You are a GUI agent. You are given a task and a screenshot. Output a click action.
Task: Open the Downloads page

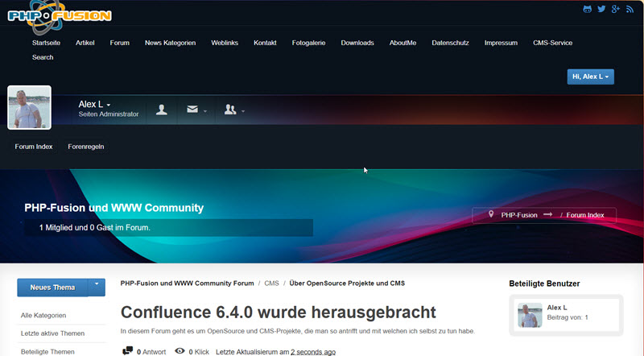[357, 43]
